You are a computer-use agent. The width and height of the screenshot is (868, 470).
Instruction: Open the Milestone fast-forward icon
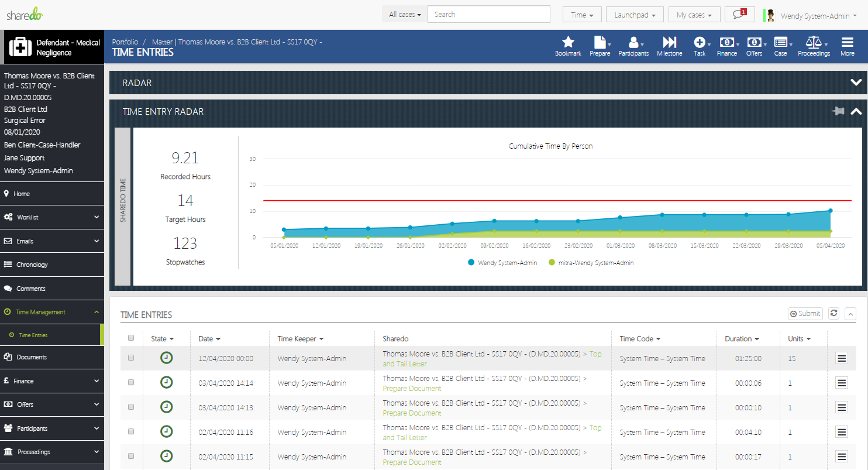[x=669, y=43]
